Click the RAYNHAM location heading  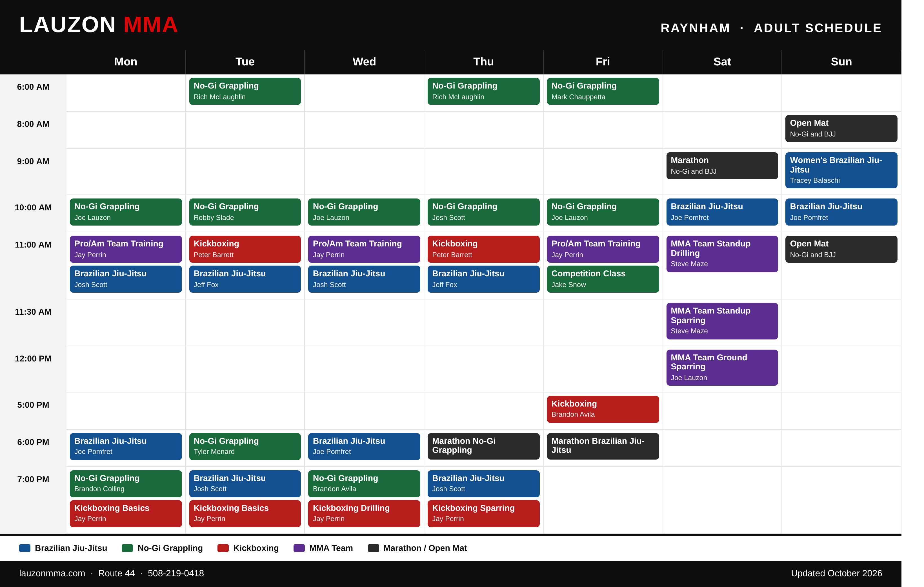click(x=695, y=28)
